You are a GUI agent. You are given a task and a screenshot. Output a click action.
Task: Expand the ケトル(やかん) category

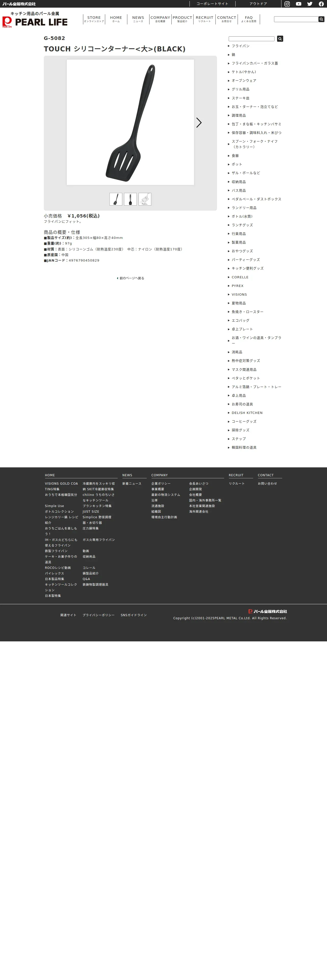point(244,72)
